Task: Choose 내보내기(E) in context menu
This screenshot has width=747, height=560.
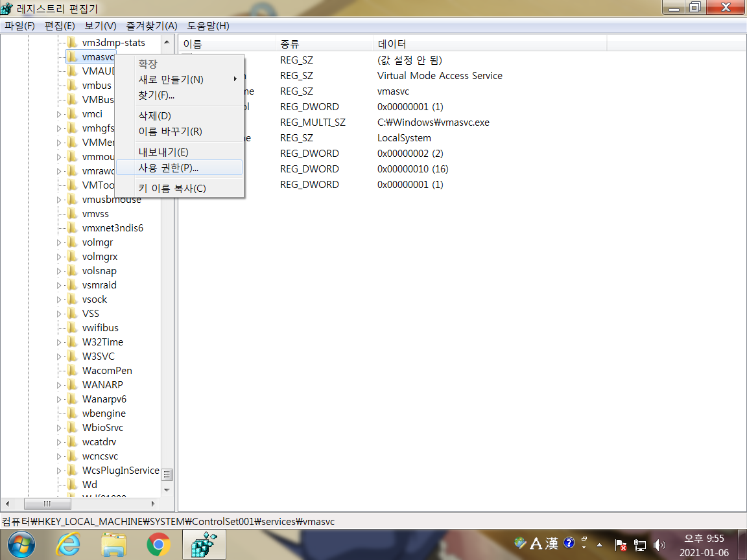Action: (179, 152)
